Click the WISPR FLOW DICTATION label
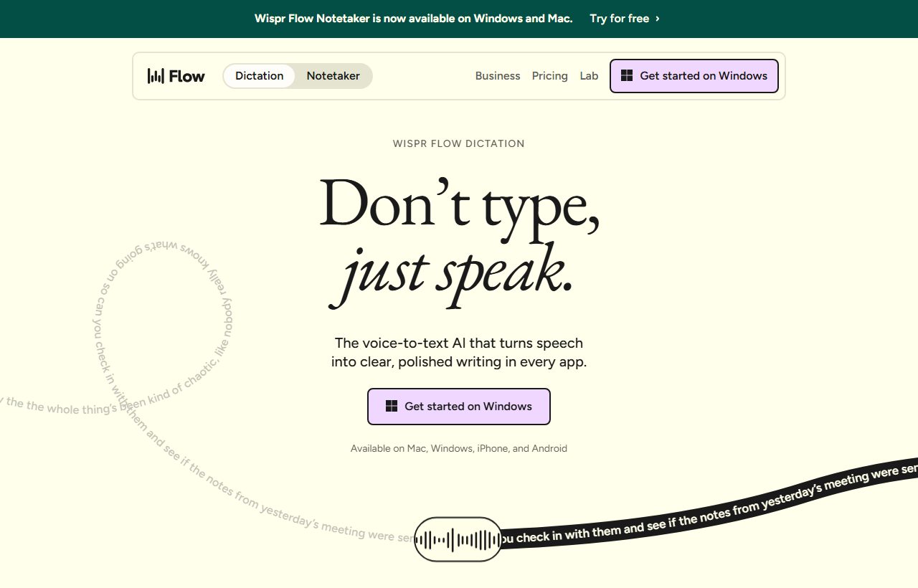 pyautogui.click(x=459, y=143)
